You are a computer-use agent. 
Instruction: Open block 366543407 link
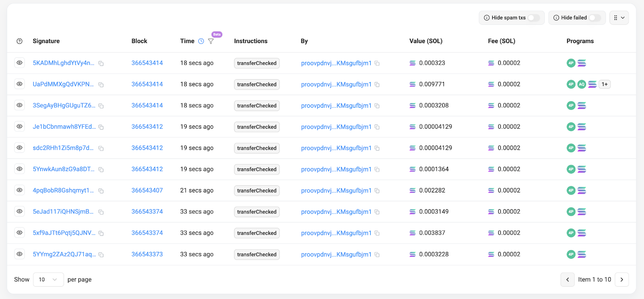click(x=147, y=190)
